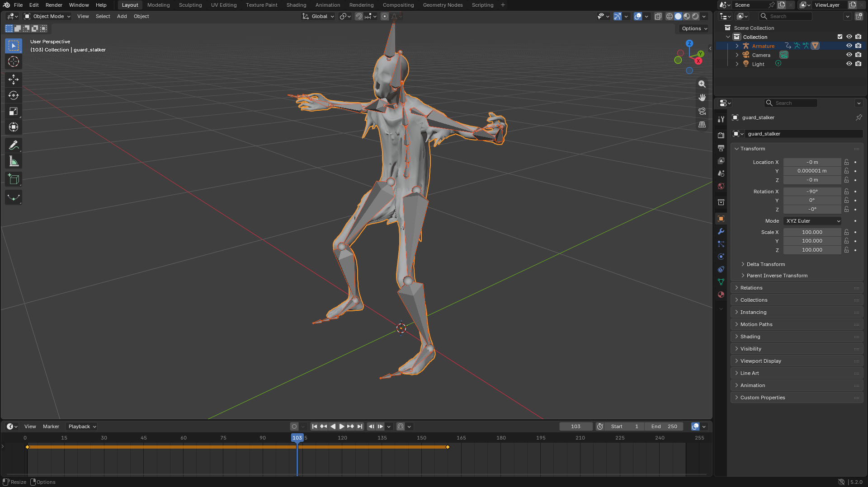This screenshot has width=868, height=487.
Task: Open the XYZ Euler rotation mode dropdown
Action: (813, 221)
